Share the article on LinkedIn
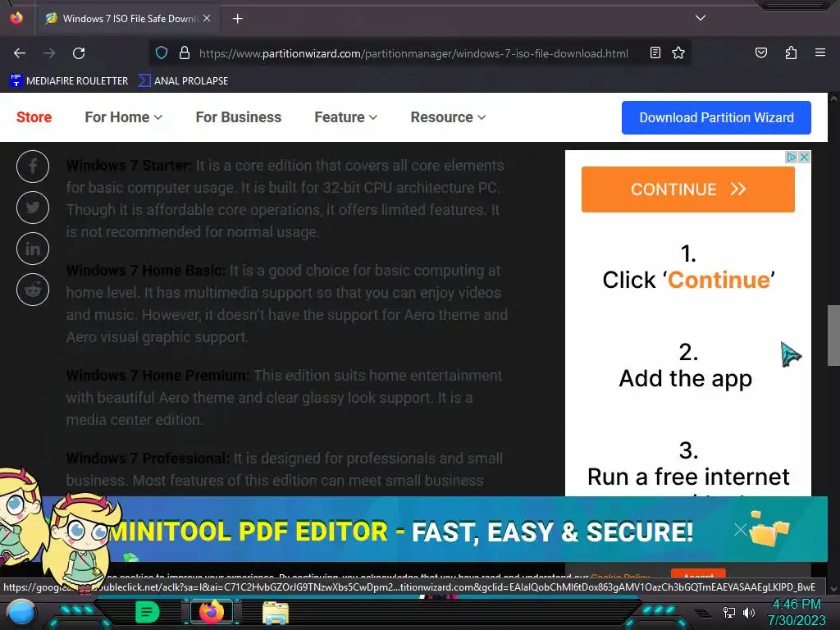Screen dimensions: 840x630 [x=33, y=249]
